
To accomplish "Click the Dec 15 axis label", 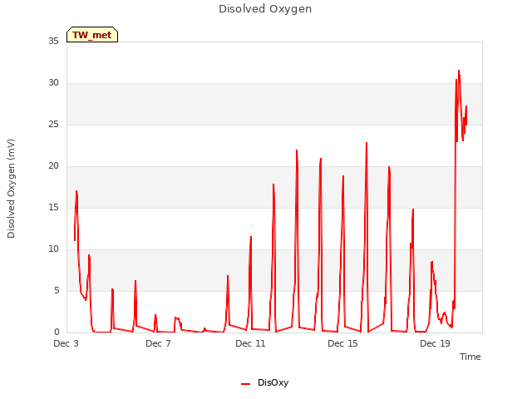I will [x=342, y=343].
